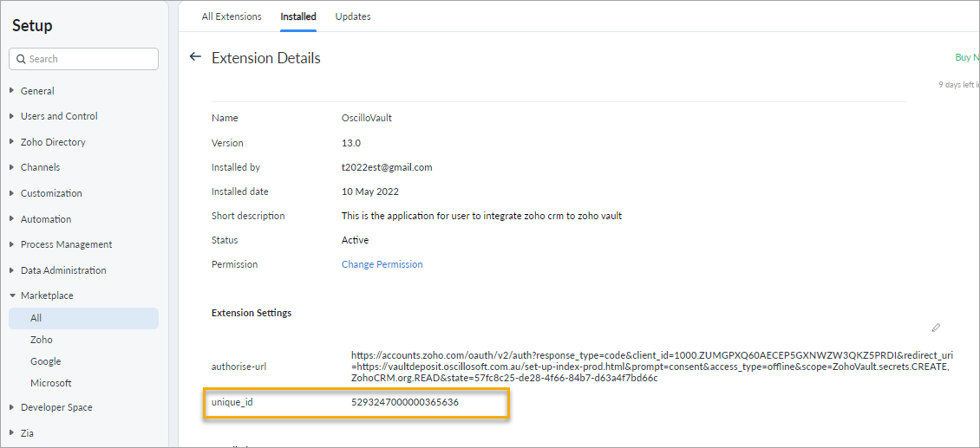Click the Version label
This screenshot has height=448, width=980.
point(227,143)
